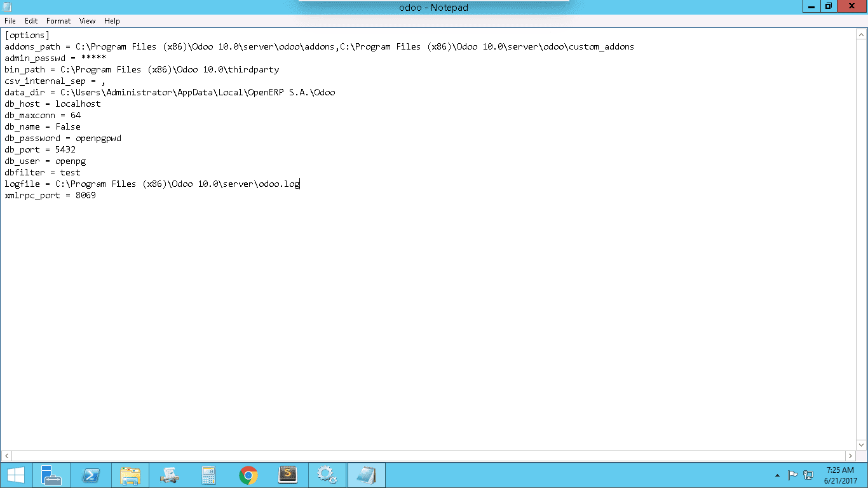Open the Calculator taskbar icon
The width and height of the screenshot is (868, 488).
(208, 475)
